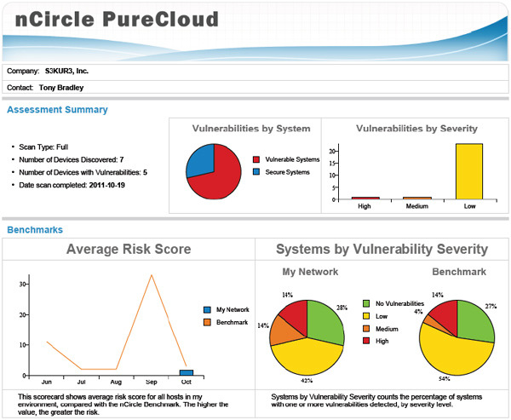Click the red Vulnerable Systems legend swatch
The height and width of the screenshot is (420, 511).
256,159
